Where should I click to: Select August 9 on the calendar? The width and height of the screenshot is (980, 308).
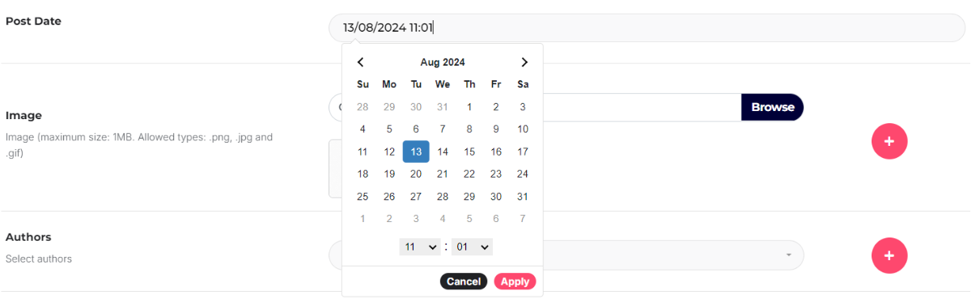(496, 129)
